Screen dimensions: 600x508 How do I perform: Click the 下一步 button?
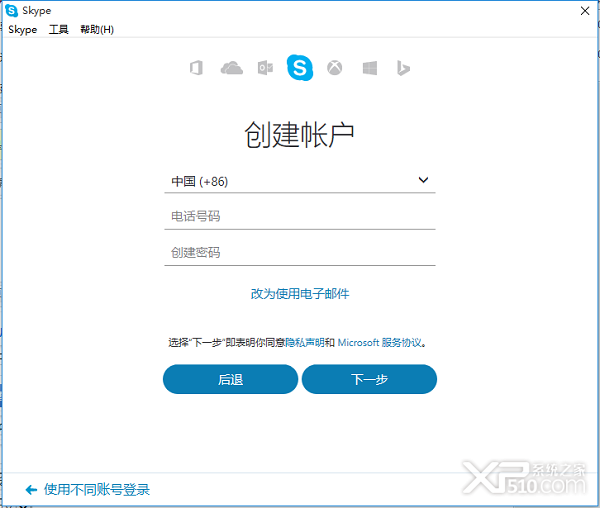point(369,379)
